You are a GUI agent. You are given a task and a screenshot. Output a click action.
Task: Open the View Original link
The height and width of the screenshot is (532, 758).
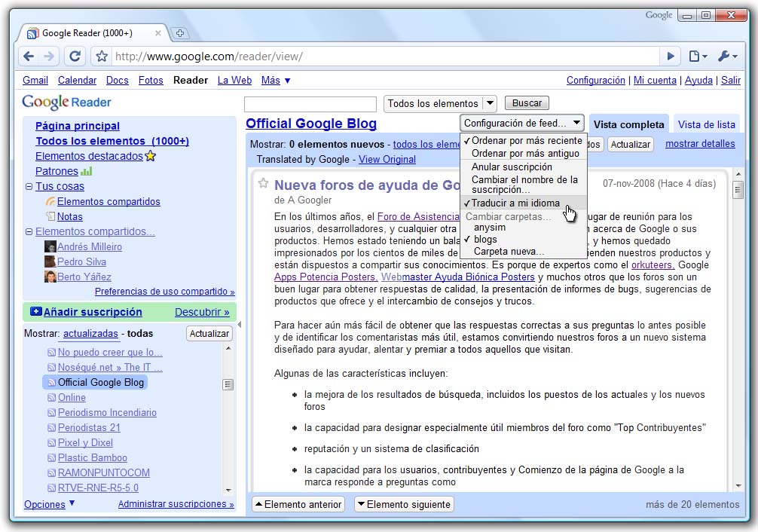click(387, 159)
